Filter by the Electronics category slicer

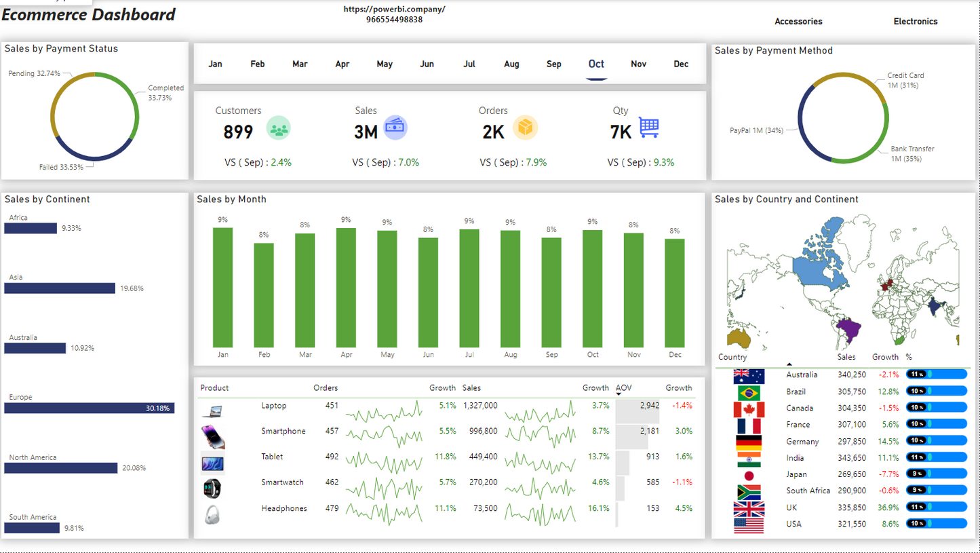[x=915, y=22]
